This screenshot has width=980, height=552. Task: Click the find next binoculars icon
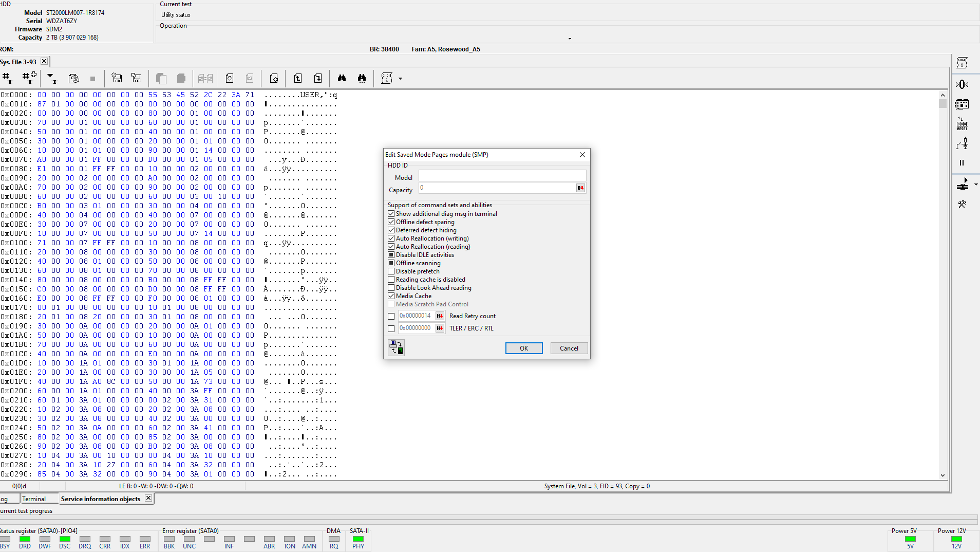tap(362, 78)
